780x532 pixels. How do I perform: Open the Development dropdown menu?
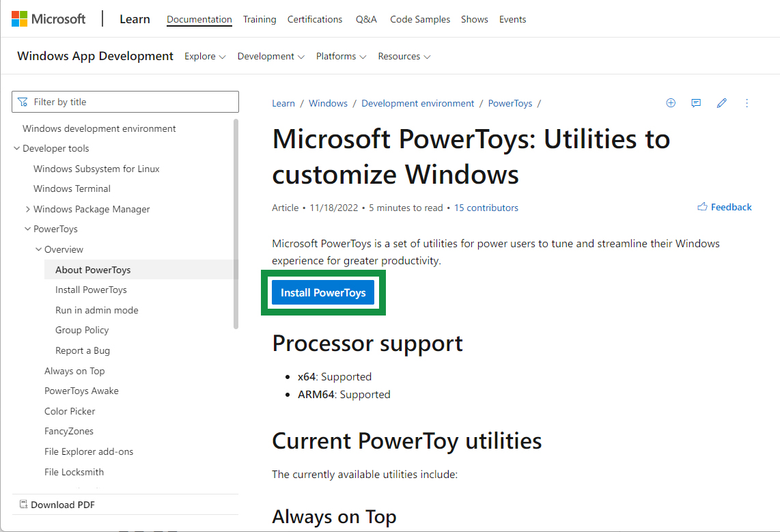tap(270, 56)
